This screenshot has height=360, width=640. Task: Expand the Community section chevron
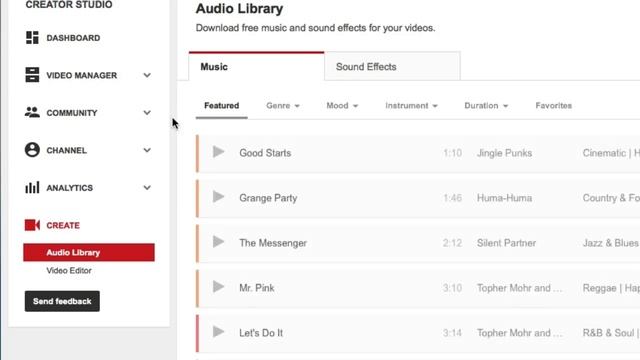pyautogui.click(x=147, y=113)
